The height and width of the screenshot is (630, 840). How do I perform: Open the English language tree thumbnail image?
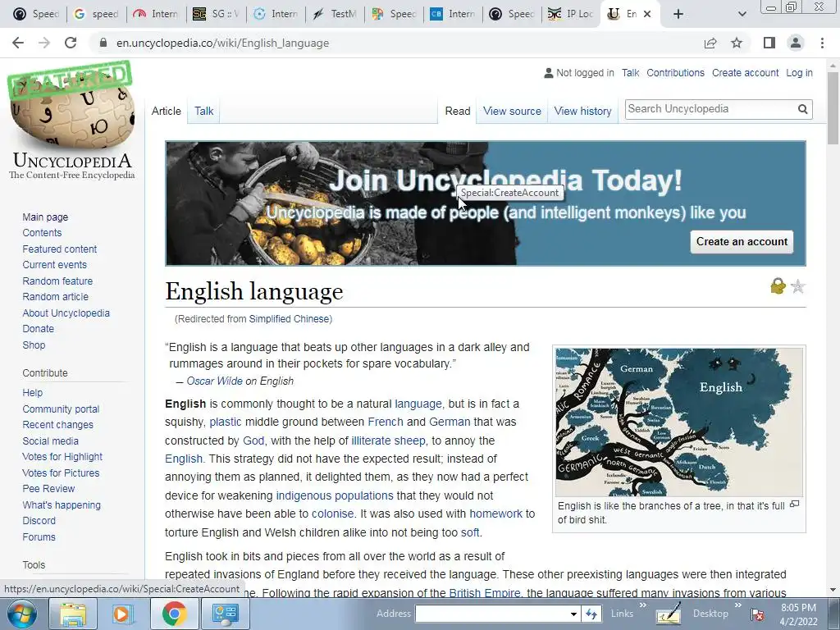click(x=678, y=422)
